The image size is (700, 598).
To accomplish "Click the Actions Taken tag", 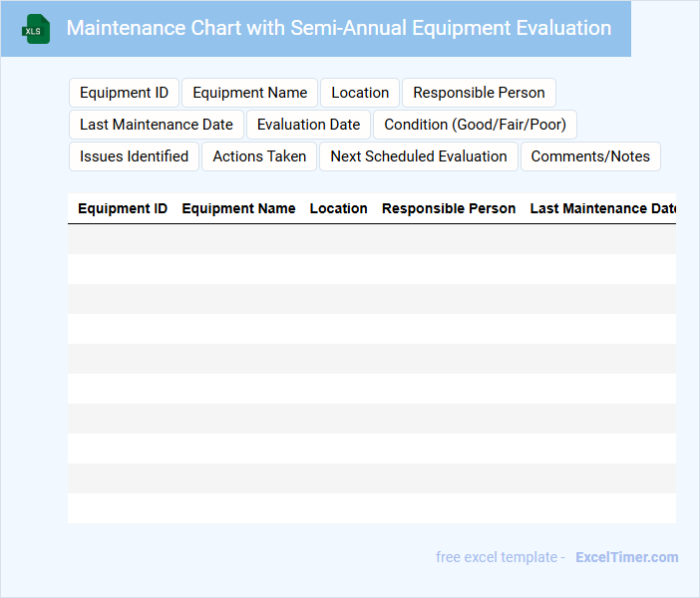I will click(x=259, y=156).
